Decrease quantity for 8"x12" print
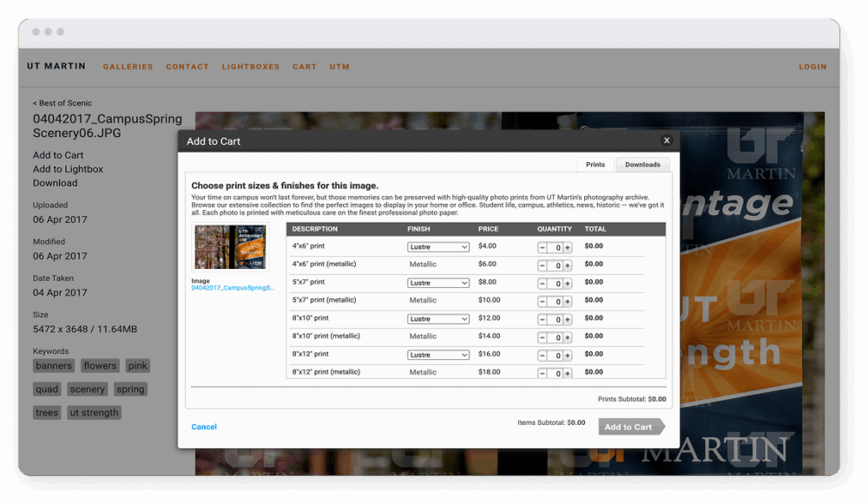Viewport: 868px width, 503px height. (542, 356)
